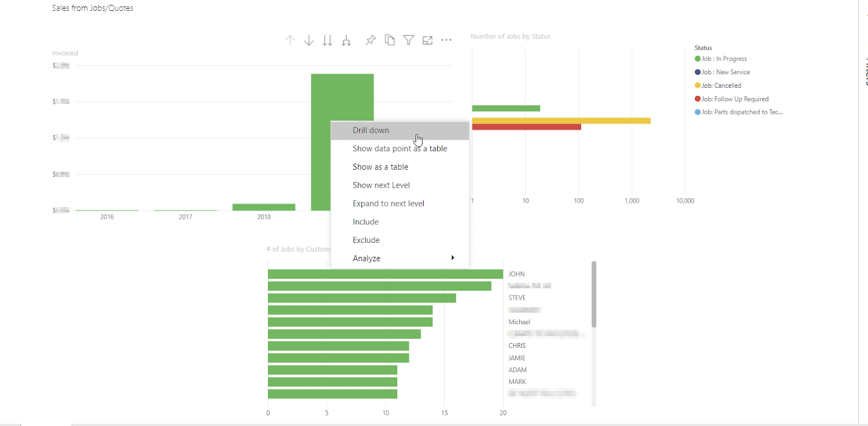The height and width of the screenshot is (426, 868).
Task: Click the 2018 green invoiced bar
Action: click(x=264, y=207)
